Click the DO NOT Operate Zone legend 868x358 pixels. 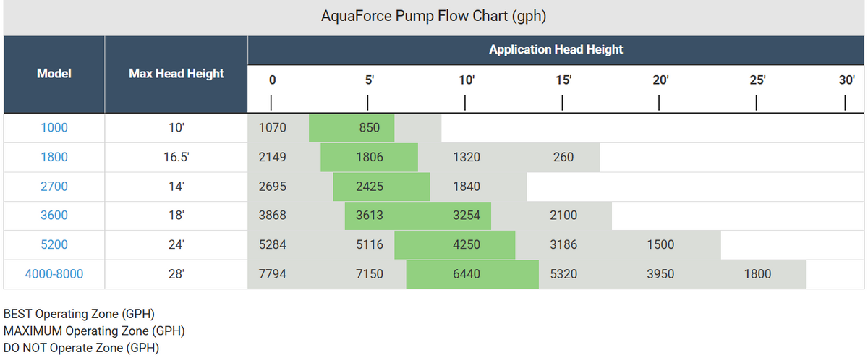point(81,348)
